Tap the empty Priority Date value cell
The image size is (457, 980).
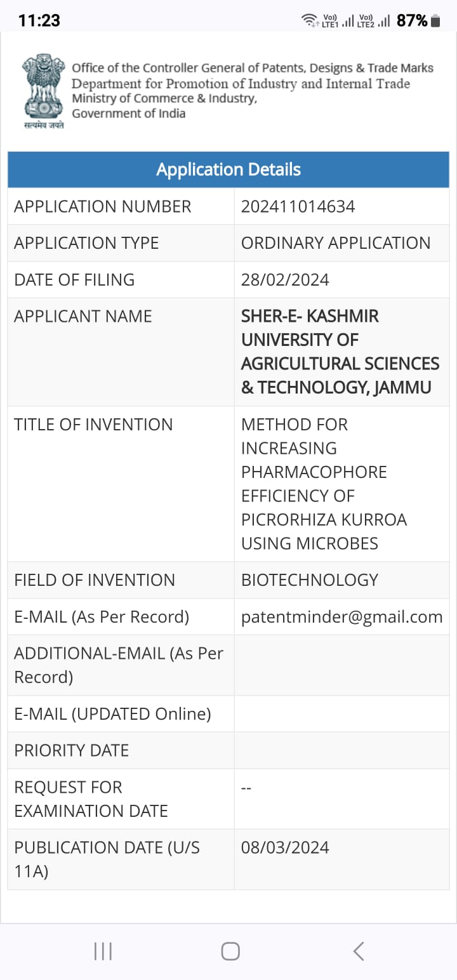[341, 750]
